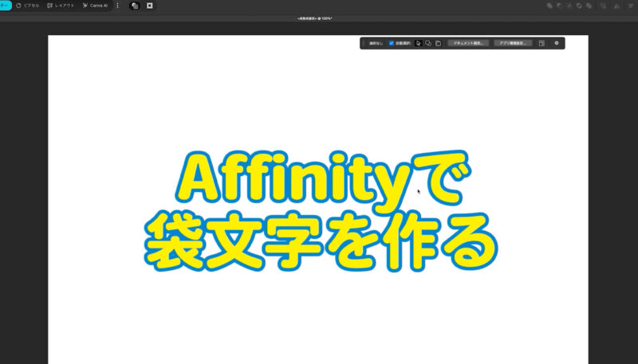The width and height of the screenshot is (638, 364).
Task: Click the alignment lines icon at top-right
Action: click(x=631, y=6)
